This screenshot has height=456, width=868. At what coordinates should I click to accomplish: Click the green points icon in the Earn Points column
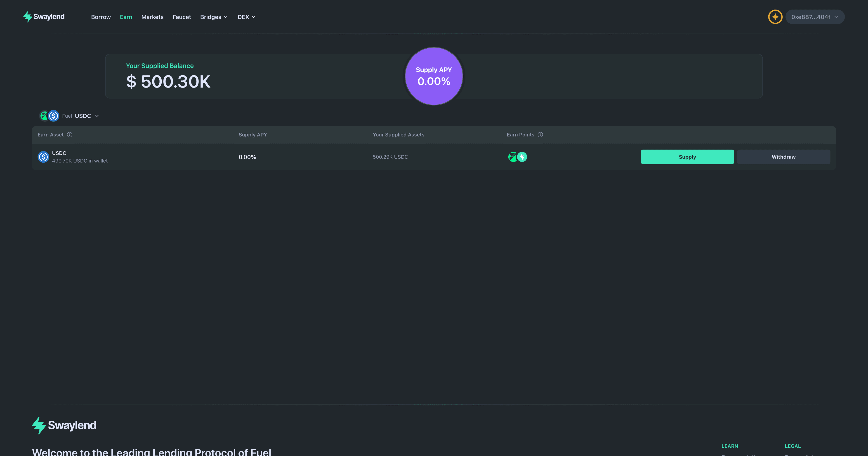[x=512, y=157]
